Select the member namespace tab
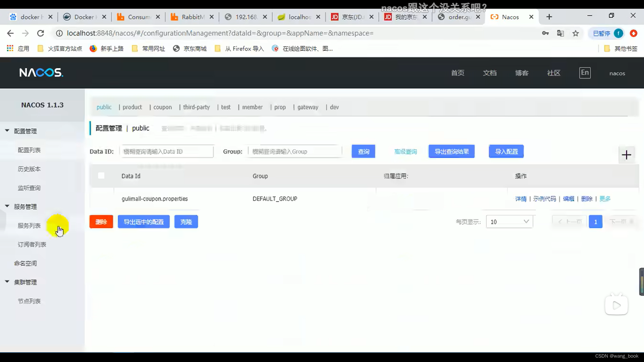This screenshot has width=644, height=362. [253, 107]
